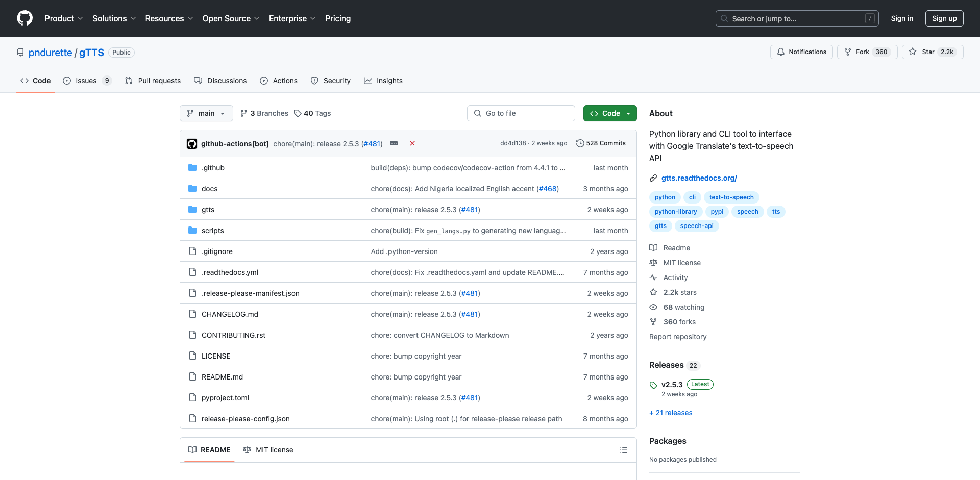This screenshot has height=480, width=980.
Task: Open the 40 Tags link
Action: coord(312,113)
